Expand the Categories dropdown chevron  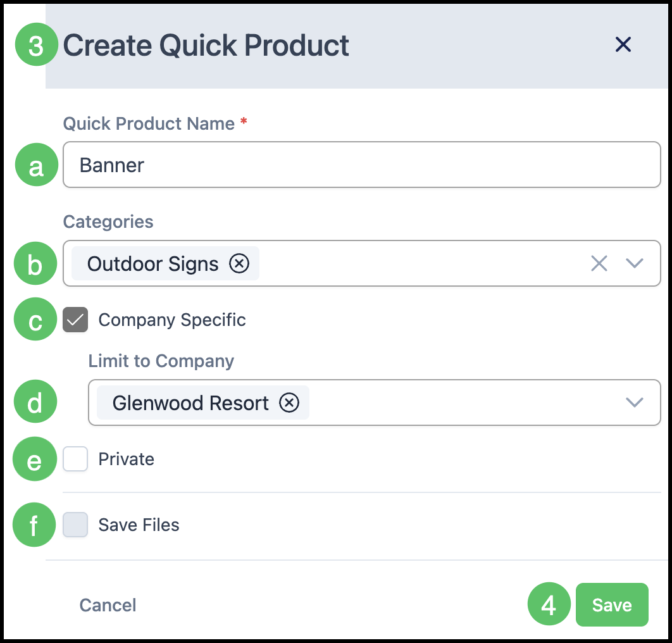(634, 263)
